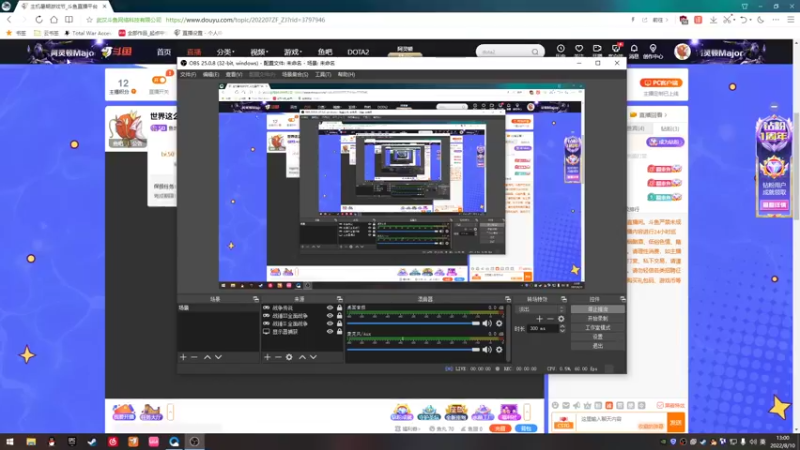
Task: Open the user avatar in Douyu header
Action: [x=682, y=52]
